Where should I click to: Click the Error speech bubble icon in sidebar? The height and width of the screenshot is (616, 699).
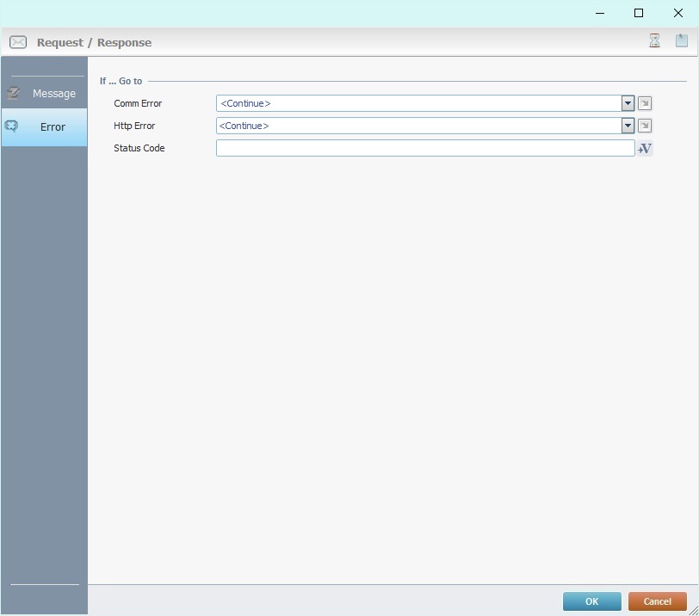click(12, 126)
